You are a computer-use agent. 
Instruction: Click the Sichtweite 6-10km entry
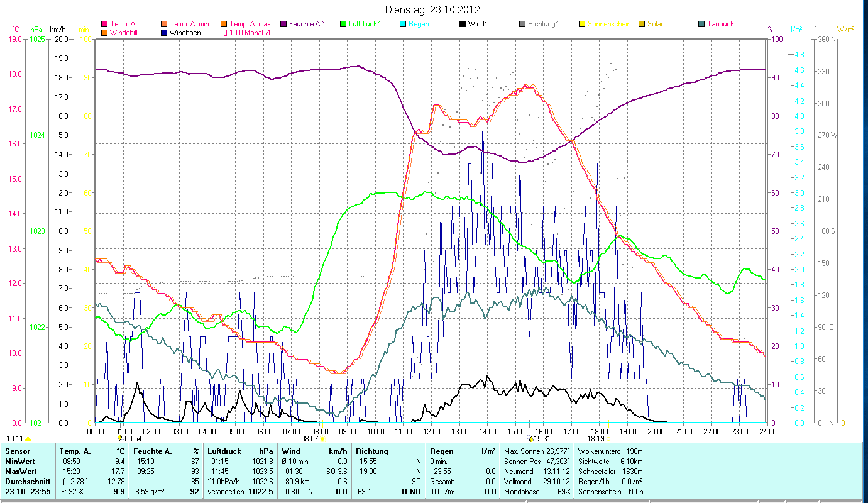tap(610, 462)
